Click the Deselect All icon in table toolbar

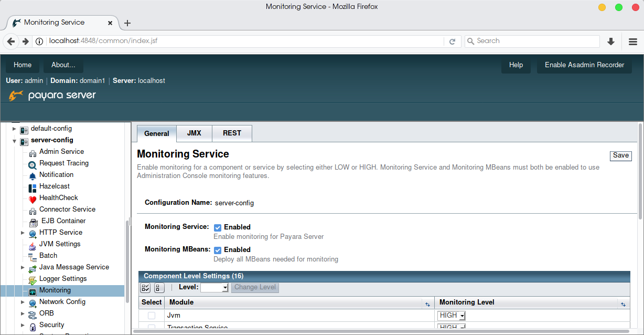click(159, 288)
